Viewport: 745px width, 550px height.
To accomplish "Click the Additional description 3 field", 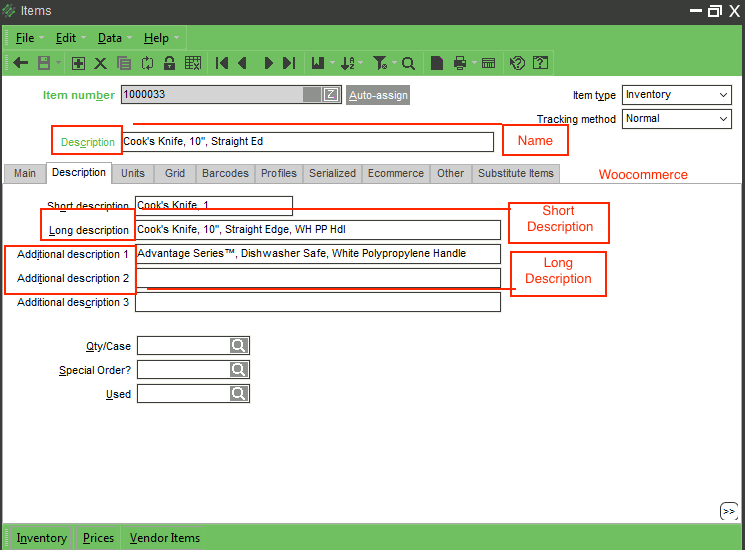I will (318, 302).
